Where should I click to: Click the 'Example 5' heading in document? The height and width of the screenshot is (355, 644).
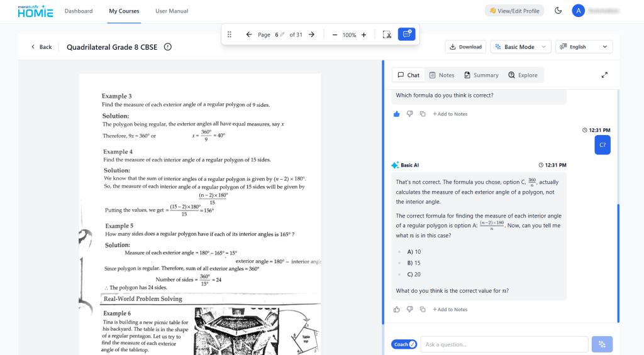pos(119,226)
